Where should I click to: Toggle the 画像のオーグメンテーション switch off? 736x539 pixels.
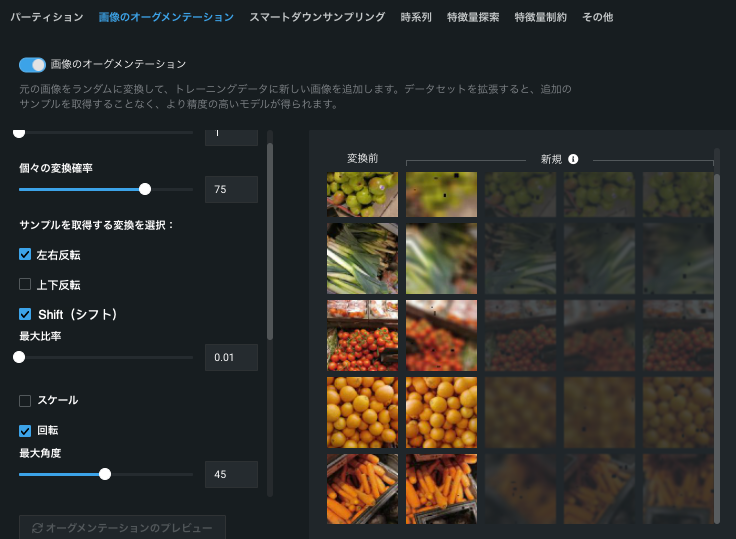[x=32, y=65]
